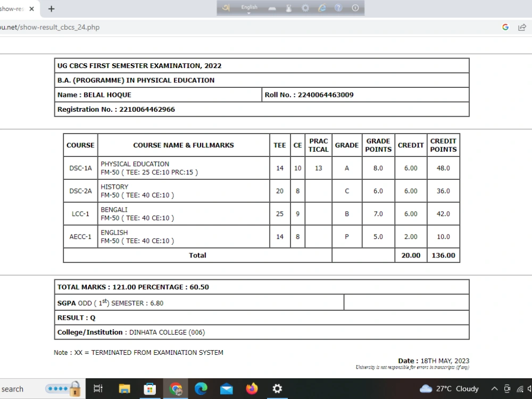The height and width of the screenshot is (399, 532).
Task: Click the text 'UG CBCS FIRST SEMESTER EXAMINATION, 2022'
Action: (x=139, y=66)
